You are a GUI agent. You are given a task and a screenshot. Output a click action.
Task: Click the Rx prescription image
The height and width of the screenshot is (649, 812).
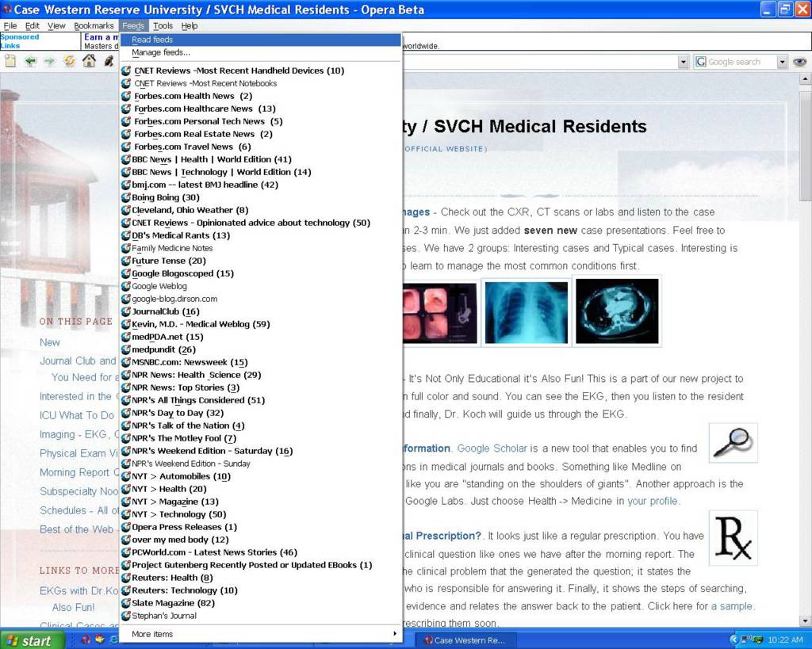733,538
